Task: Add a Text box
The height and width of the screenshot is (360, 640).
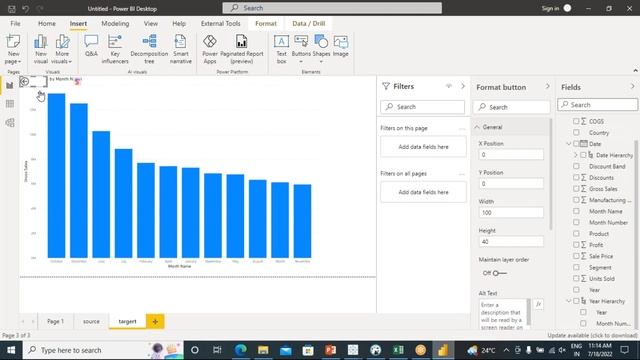Action: (281, 49)
